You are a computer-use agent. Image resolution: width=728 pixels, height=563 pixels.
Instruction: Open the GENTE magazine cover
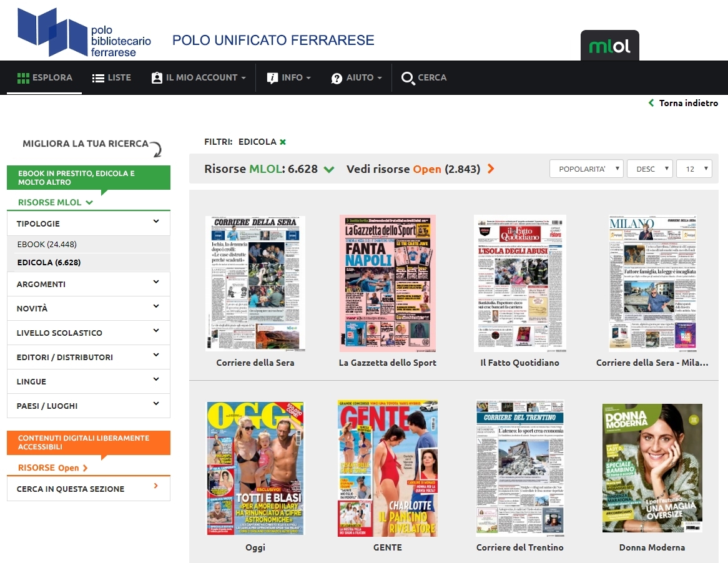click(x=387, y=468)
